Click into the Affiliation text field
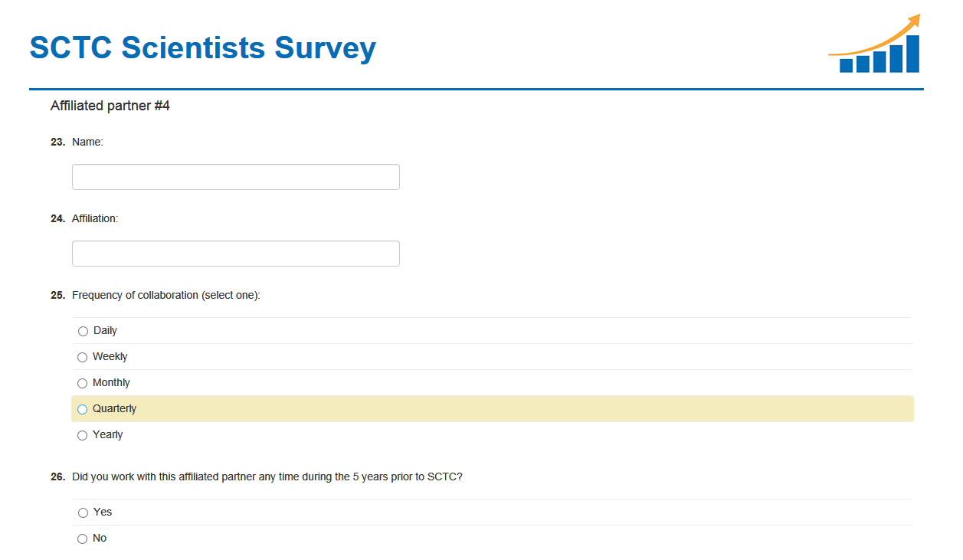 click(235, 254)
